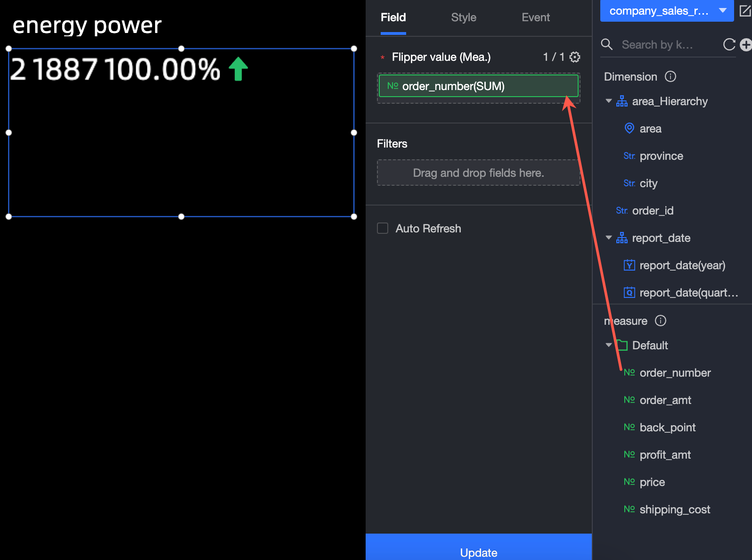Click the measure info icon

tap(661, 321)
